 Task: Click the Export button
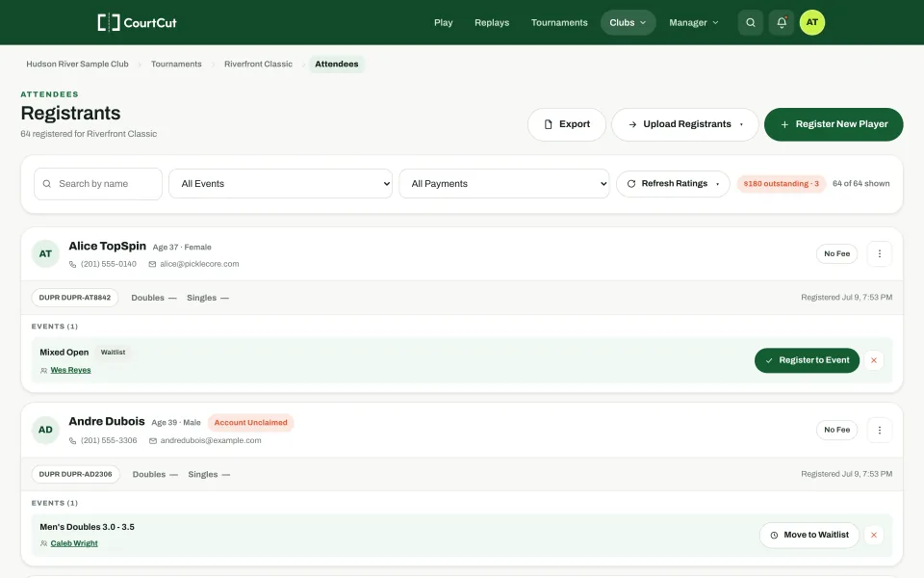pos(566,124)
